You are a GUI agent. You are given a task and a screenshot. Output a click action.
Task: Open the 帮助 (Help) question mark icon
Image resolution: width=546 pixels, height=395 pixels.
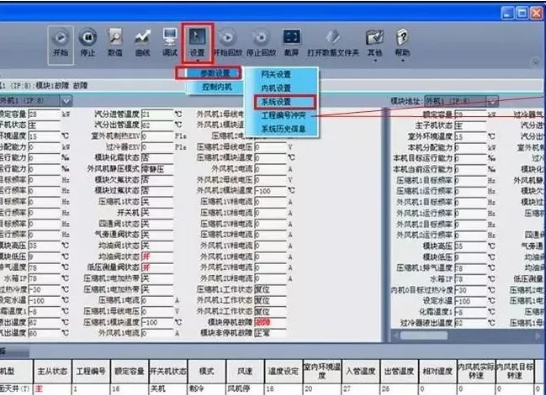click(x=402, y=45)
